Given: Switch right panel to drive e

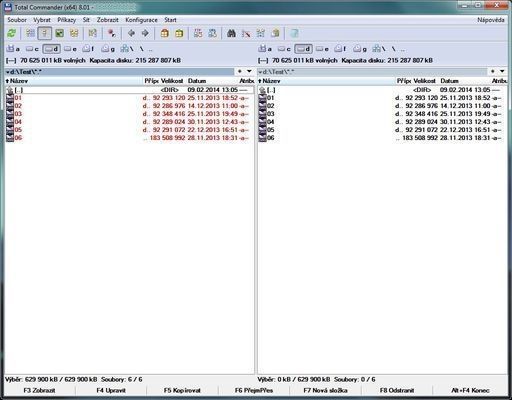Looking at the screenshot, I should click(x=322, y=49).
